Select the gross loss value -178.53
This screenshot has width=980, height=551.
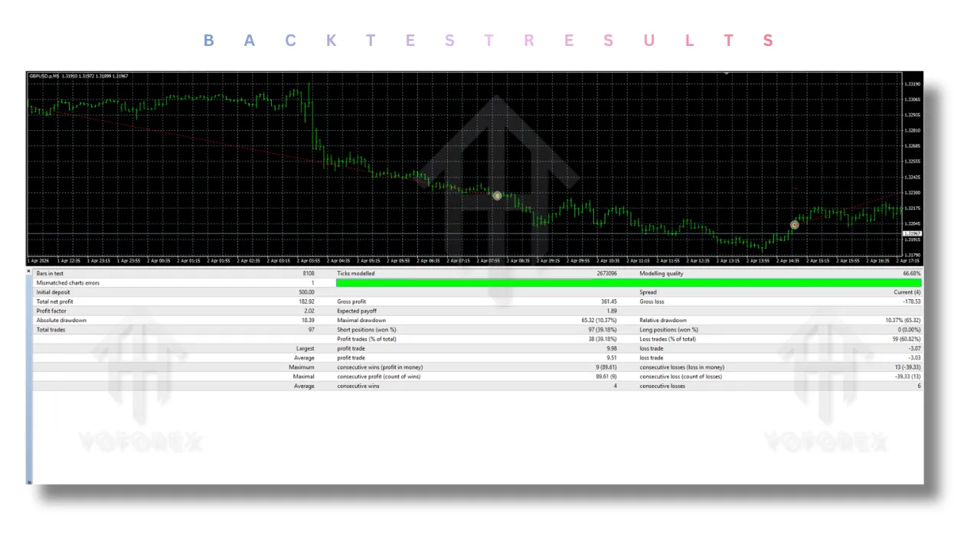coord(913,302)
